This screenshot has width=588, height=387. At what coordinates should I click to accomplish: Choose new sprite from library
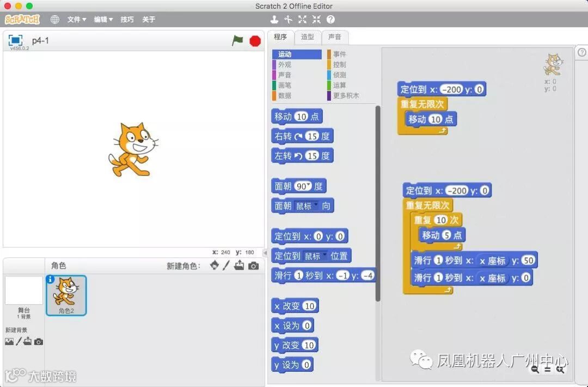coord(215,265)
